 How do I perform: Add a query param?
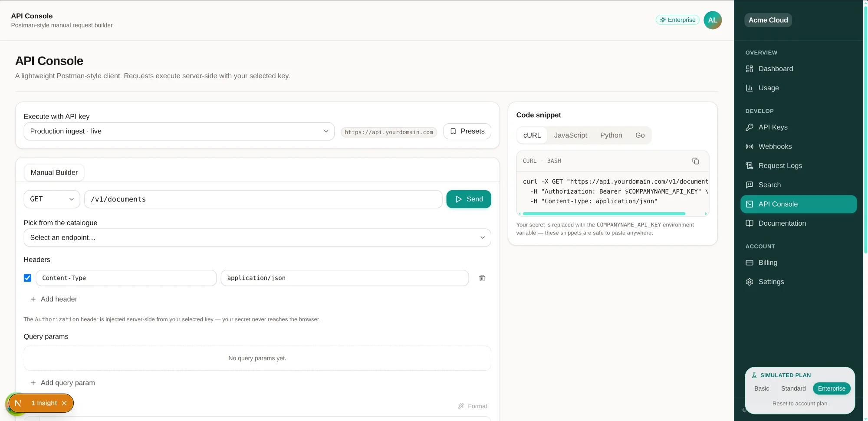(62, 383)
